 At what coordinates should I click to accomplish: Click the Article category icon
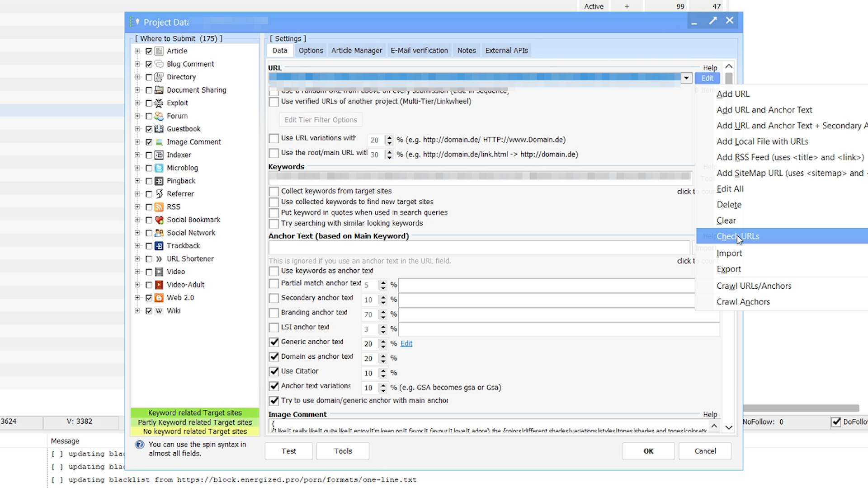coord(159,51)
